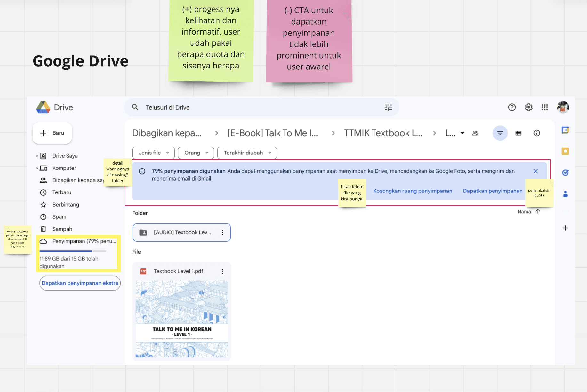Click the search magnifier icon

pyautogui.click(x=135, y=107)
